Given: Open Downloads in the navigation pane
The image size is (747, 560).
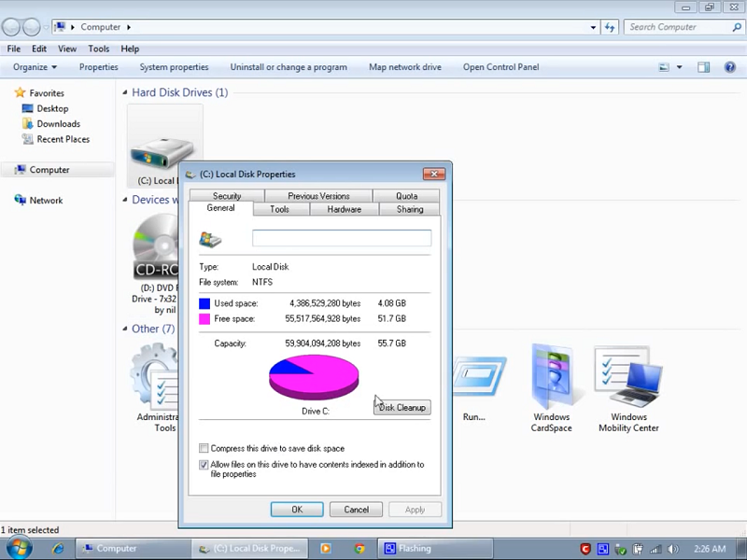Looking at the screenshot, I should coord(58,124).
